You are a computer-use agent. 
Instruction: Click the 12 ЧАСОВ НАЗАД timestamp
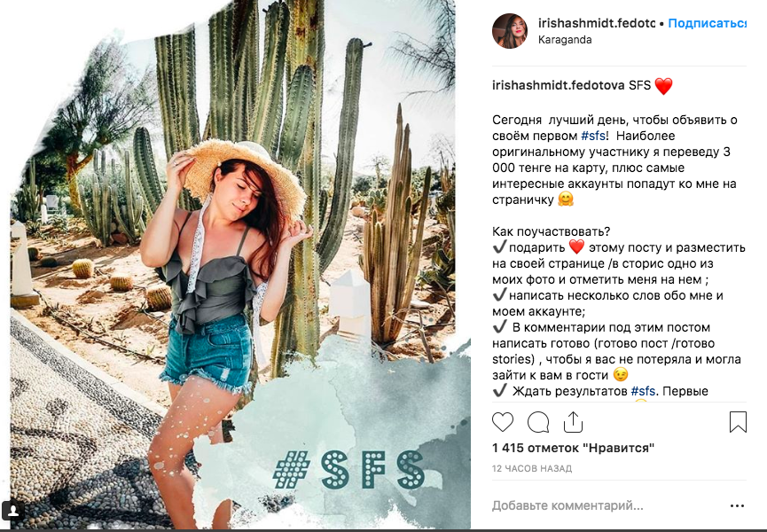coord(532,468)
